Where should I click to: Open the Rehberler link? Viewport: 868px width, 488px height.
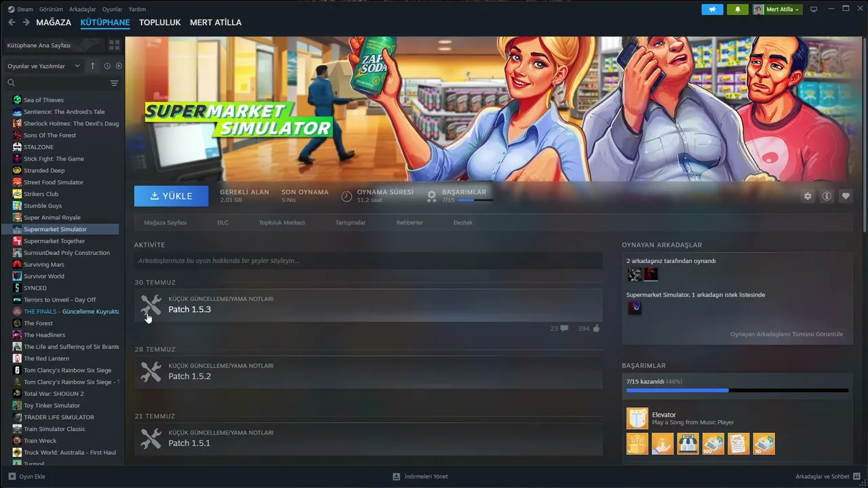pos(410,222)
